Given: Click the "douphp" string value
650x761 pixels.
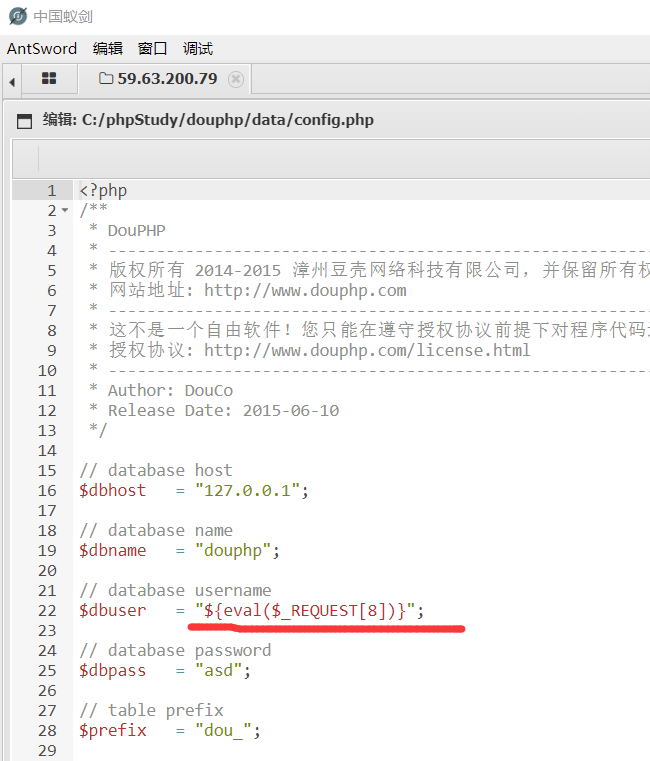Looking at the screenshot, I should point(233,550).
